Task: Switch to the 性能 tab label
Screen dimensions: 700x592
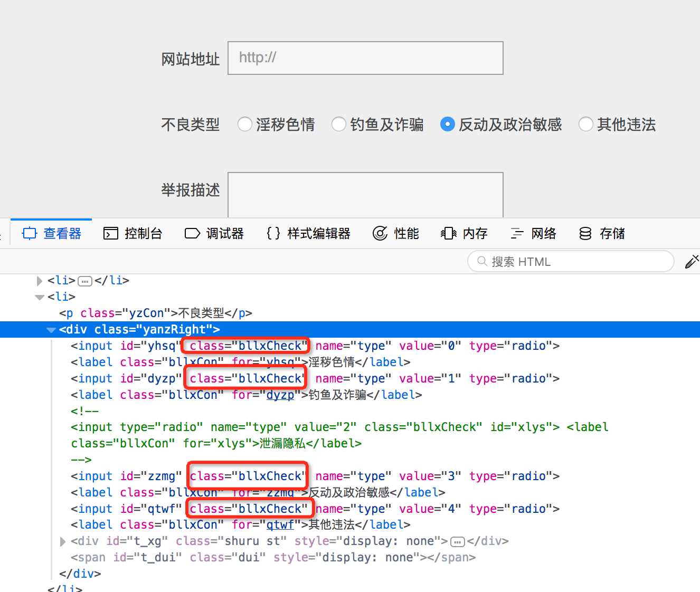Action: tap(406, 233)
